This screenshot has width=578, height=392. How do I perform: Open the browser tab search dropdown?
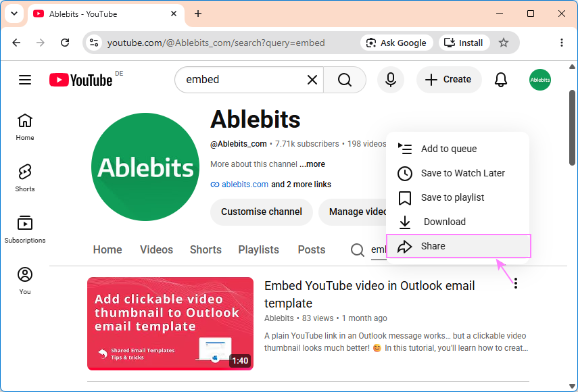pos(14,14)
